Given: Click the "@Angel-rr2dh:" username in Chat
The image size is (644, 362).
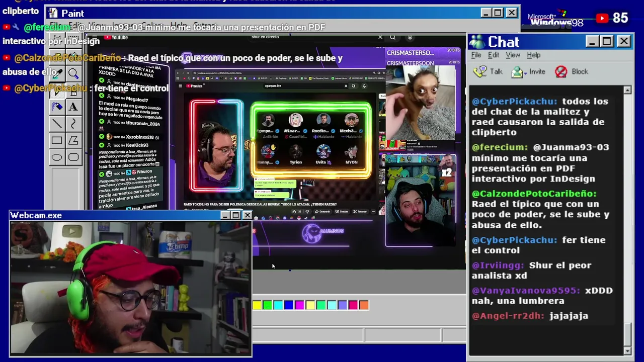Looking at the screenshot, I should point(508,316).
